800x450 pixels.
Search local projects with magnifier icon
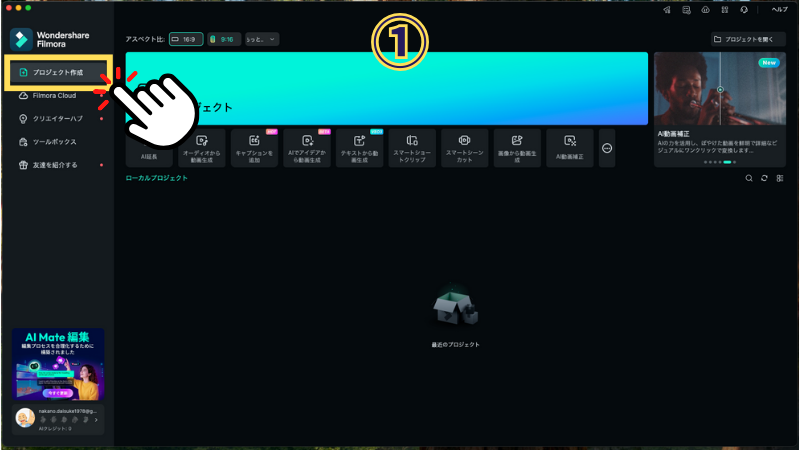[749, 178]
